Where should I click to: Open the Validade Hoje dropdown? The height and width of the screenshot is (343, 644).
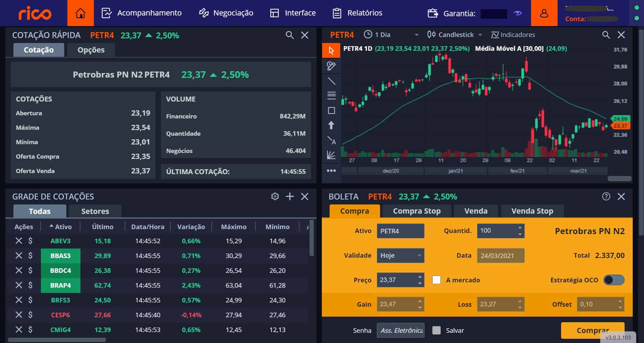pyautogui.click(x=400, y=256)
